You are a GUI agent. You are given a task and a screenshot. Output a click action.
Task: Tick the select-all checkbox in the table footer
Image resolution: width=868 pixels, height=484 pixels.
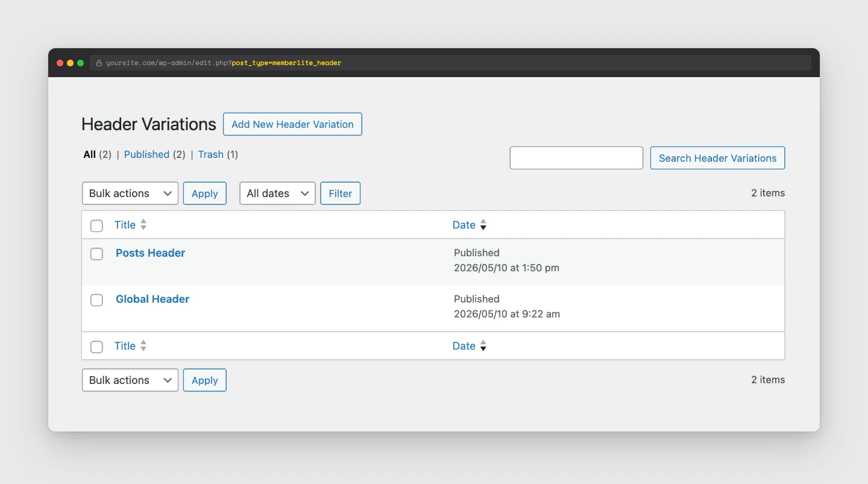click(96, 347)
